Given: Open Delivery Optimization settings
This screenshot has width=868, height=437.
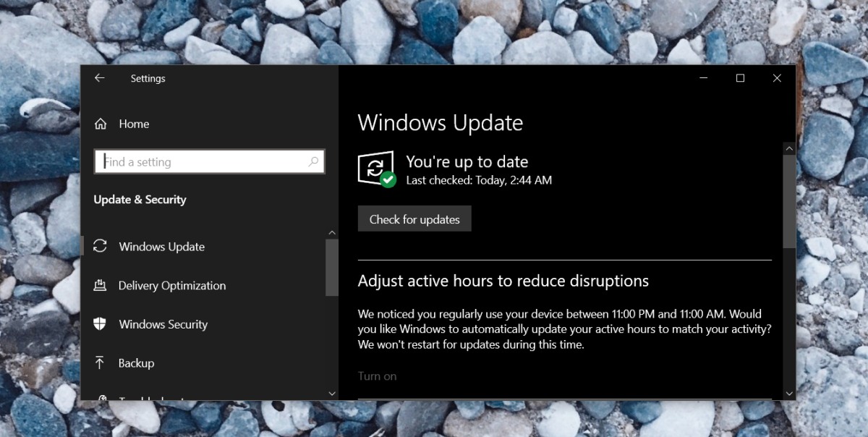Looking at the screenshot, I should click(172, 286).
